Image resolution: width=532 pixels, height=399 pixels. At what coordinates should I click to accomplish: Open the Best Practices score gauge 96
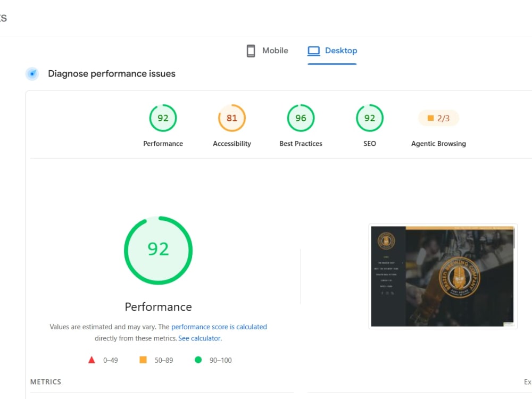pyautogui.click(x=301, y=118)
